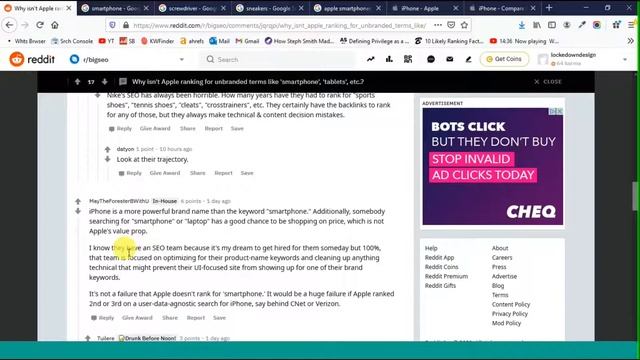Open browser home page icon
The width and height of the screenshot is (640, 360).
[x=55, y=25]
